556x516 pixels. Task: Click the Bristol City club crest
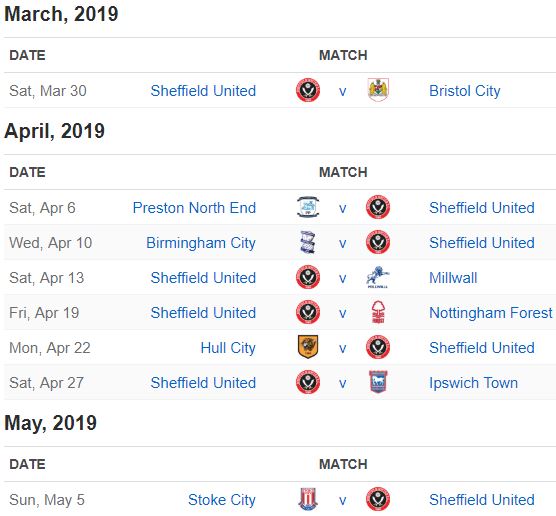[378, 90]
